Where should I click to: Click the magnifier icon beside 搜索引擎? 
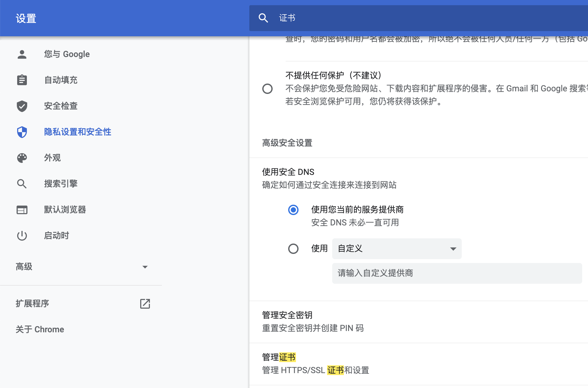coord(22,184)
